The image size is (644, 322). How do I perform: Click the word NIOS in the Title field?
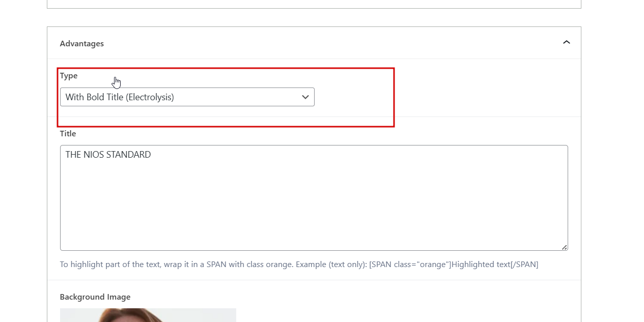pos(94,155)
